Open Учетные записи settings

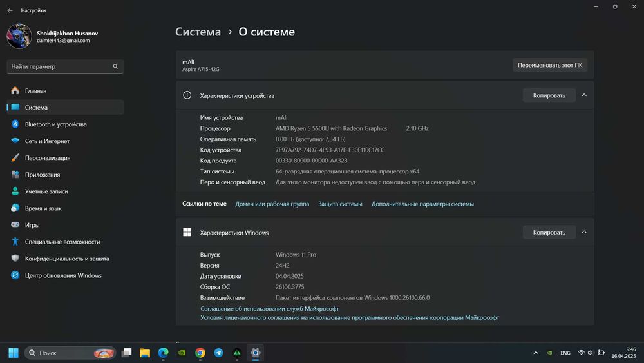coord(65,191)
